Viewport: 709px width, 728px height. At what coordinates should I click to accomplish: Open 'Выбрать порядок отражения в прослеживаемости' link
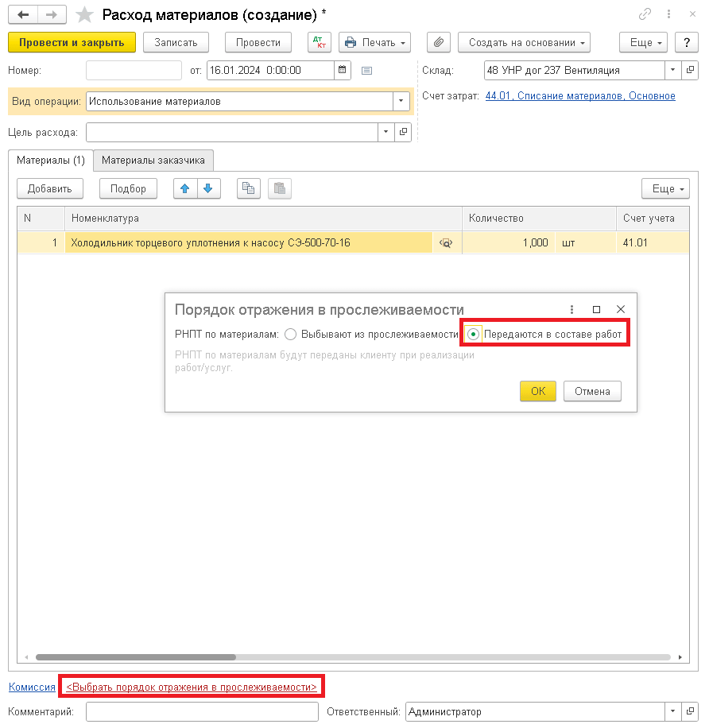click(192, 687)
